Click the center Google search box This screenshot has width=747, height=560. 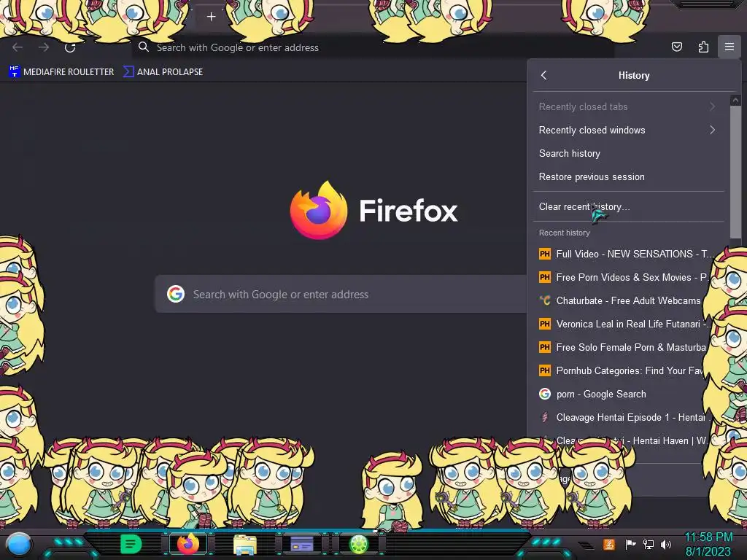coord(341,294)
